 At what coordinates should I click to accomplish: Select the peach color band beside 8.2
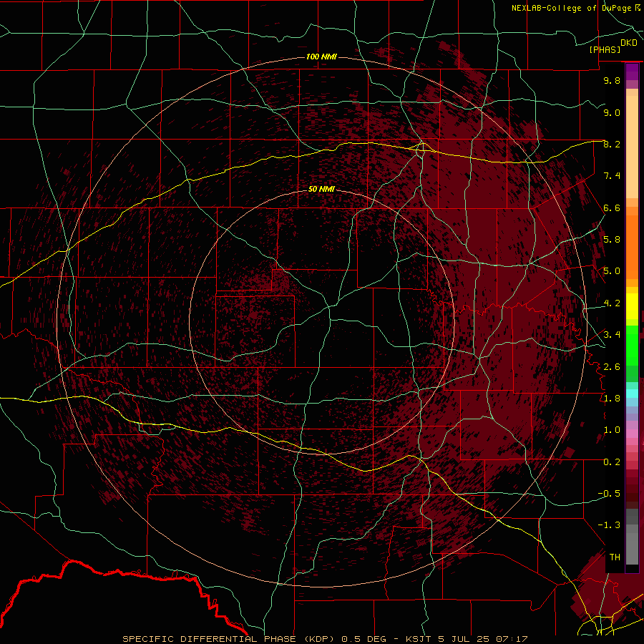pyautogui.click(x=632, y=147)
